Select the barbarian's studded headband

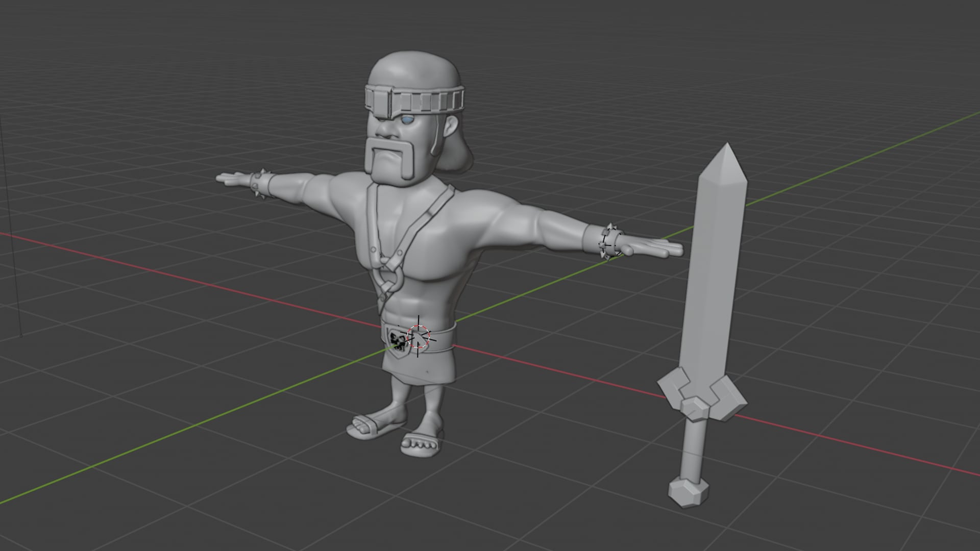pyautogui.click(x=414, y=101)
